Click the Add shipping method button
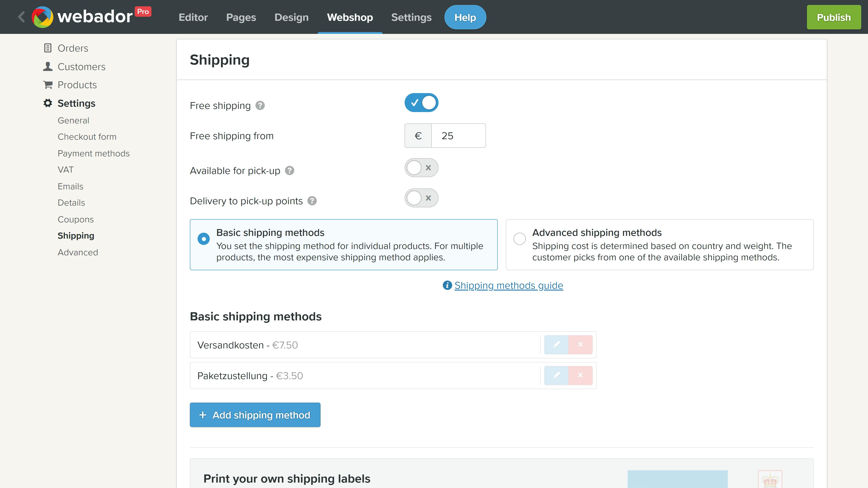 [255, 415]
